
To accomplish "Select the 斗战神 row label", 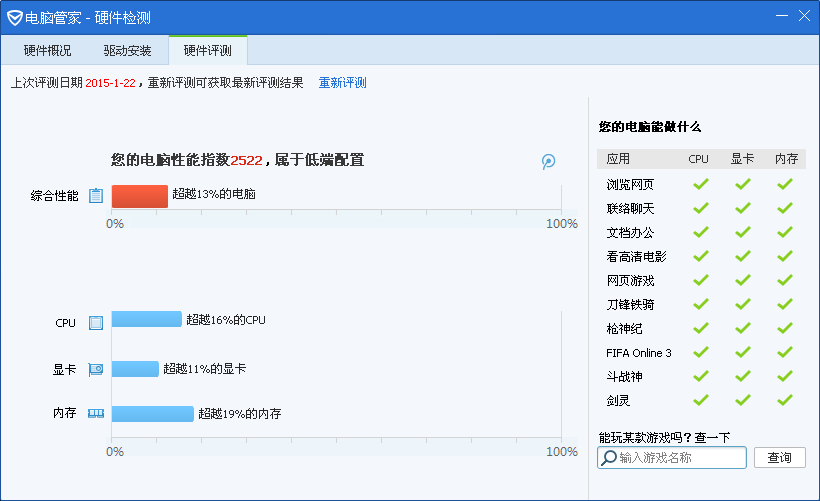I will (x=624, y=377).
